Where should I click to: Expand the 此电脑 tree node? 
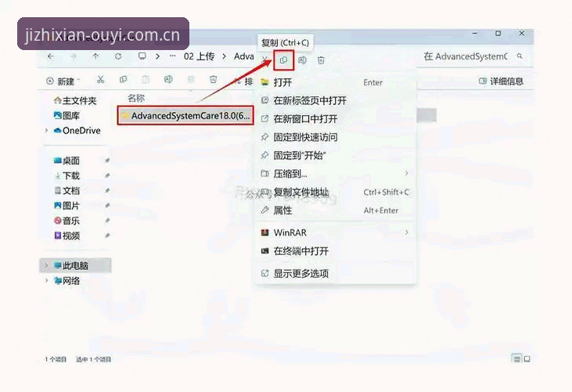pyautogui.click(x=46, y=265)
